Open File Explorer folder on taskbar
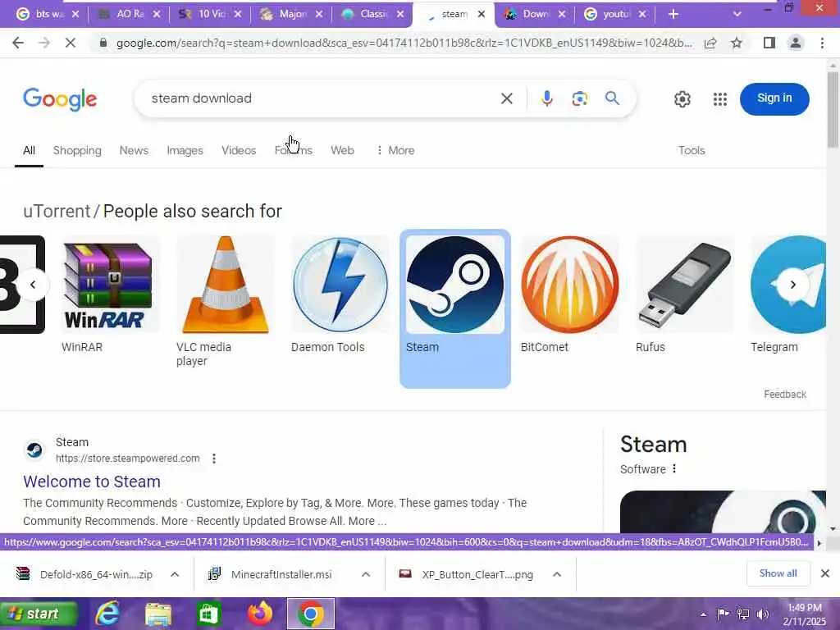 coord(158,614)
